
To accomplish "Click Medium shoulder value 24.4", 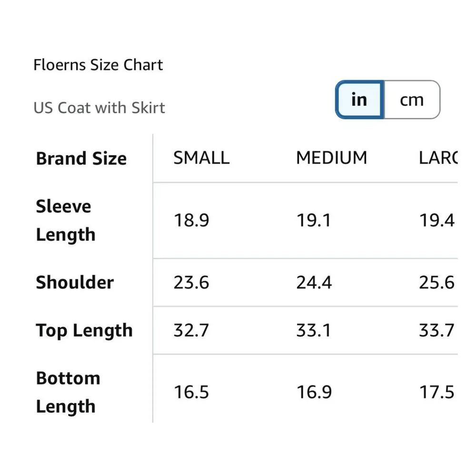I will [314, 282].
